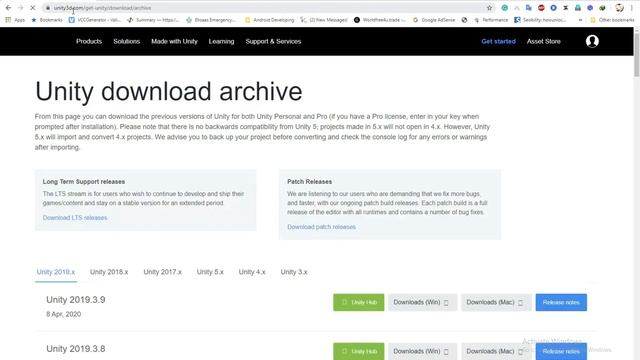This screenshot has width=640, height=360.
Task: Open the Learning menu
Action: [x=221, y=41]
